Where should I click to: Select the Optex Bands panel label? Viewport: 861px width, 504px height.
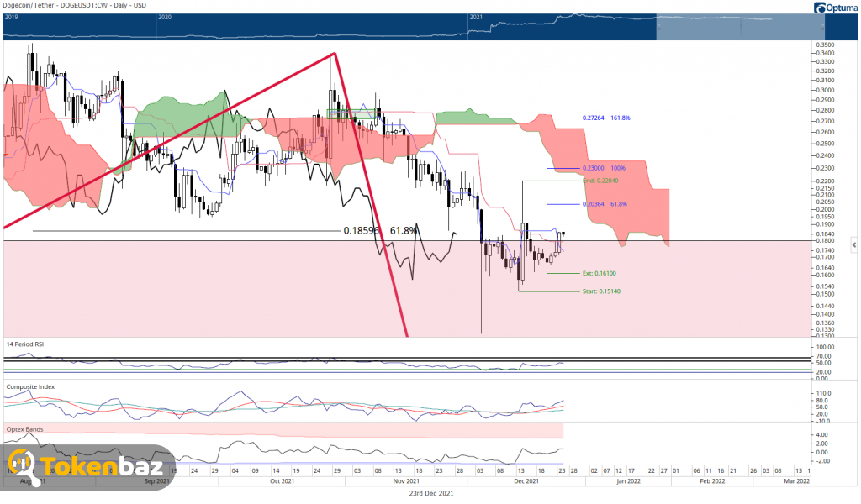(x=24, y=429)
